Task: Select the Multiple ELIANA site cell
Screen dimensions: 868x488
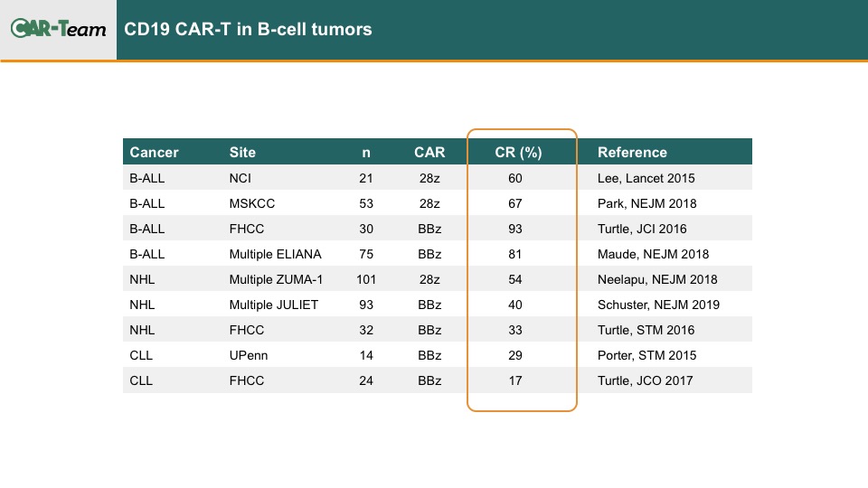Action: click(275, 254)
